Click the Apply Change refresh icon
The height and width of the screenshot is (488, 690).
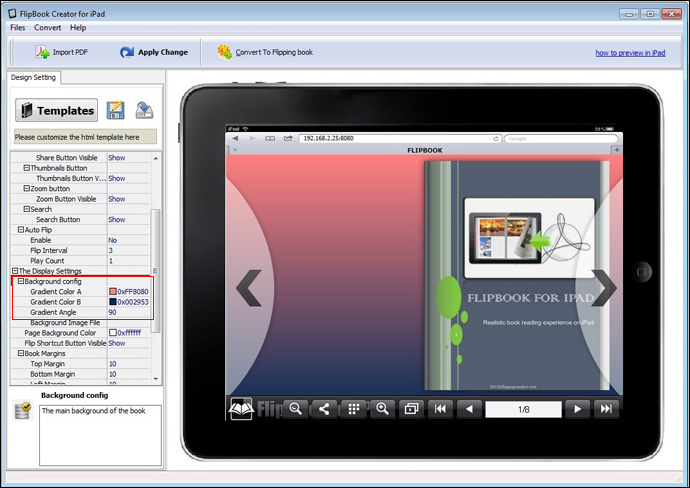point(127,52)
